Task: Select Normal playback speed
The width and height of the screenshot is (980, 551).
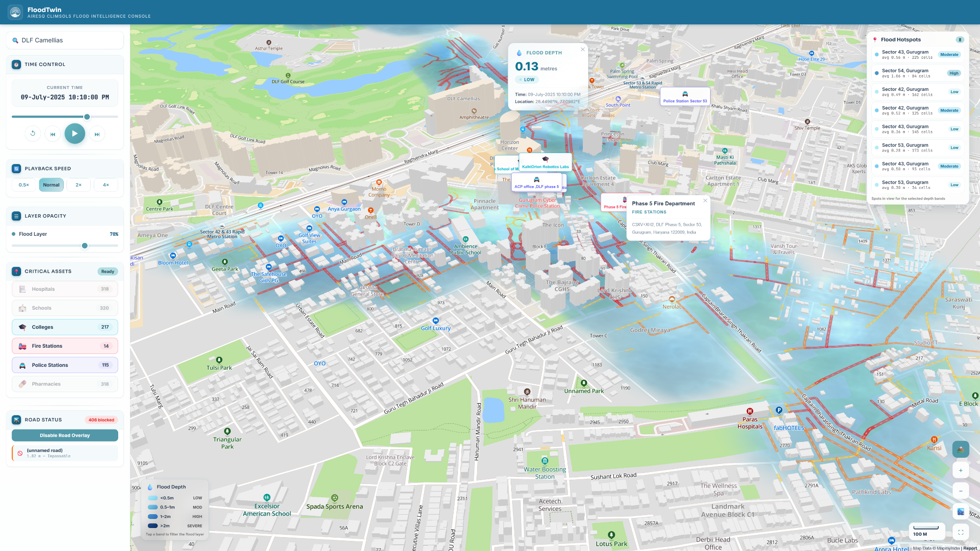Action: (51, 185)
